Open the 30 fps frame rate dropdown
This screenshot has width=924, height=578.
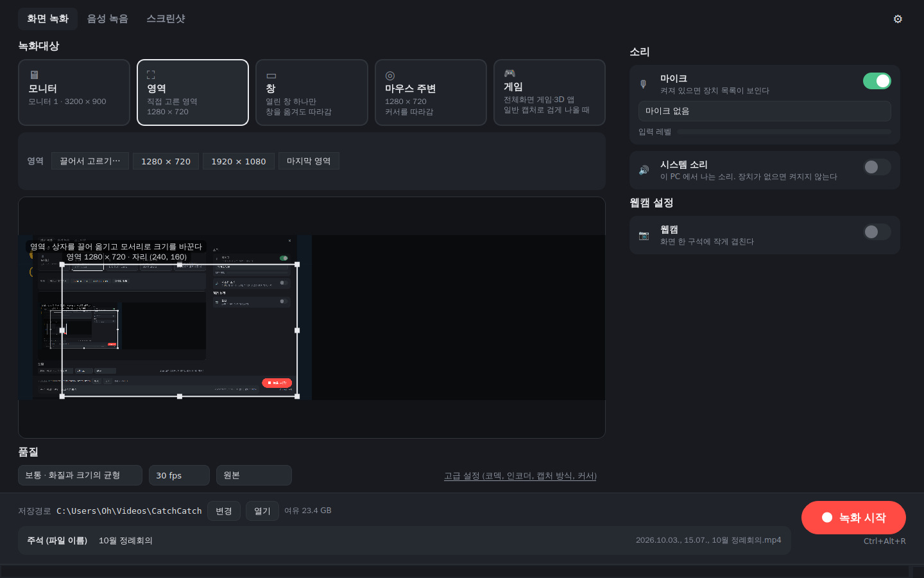pos(179,475)
